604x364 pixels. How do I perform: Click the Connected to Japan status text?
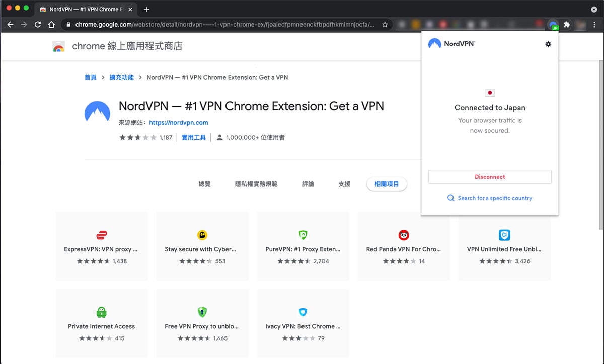coord(490,107)
